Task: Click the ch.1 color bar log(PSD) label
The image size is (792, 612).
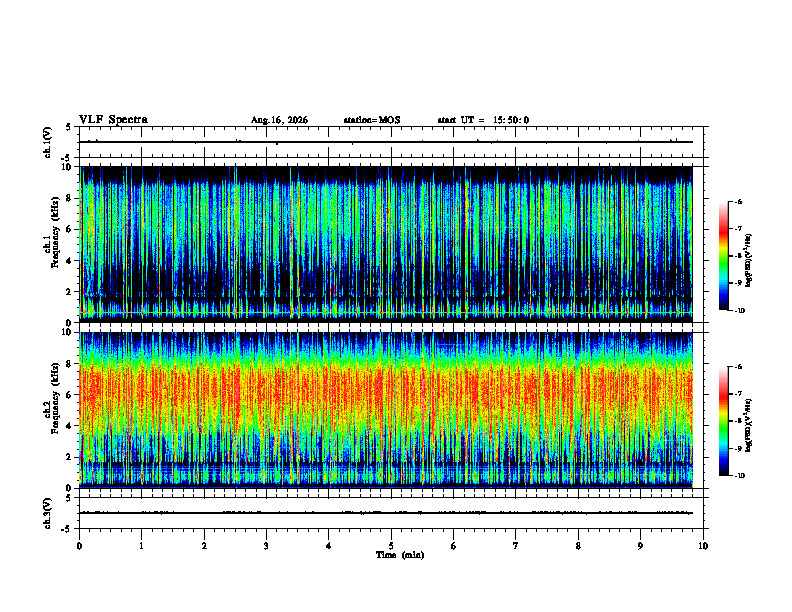Action: (x=749, y=260)
